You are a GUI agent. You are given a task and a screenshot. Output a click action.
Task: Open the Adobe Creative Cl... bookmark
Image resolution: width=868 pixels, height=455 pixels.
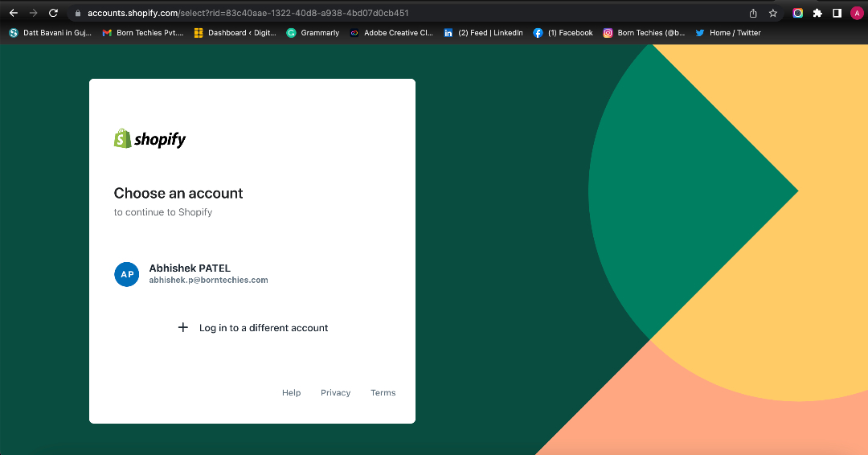[x=391, y=33]
